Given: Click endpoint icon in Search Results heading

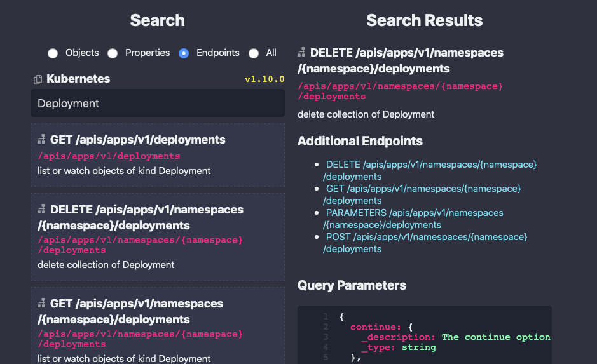Looking at the screenshot, I should [301, 53].
